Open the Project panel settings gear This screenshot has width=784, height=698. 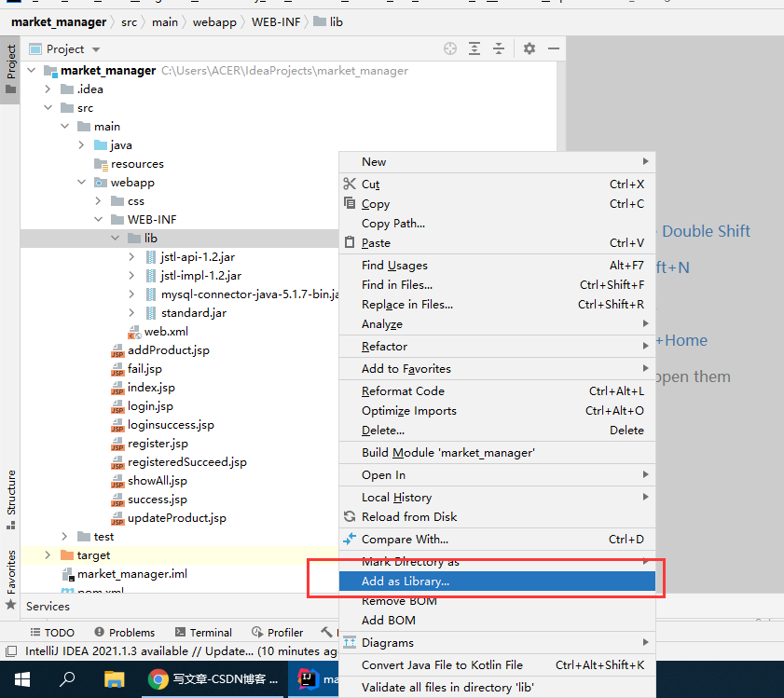point(529,48)
